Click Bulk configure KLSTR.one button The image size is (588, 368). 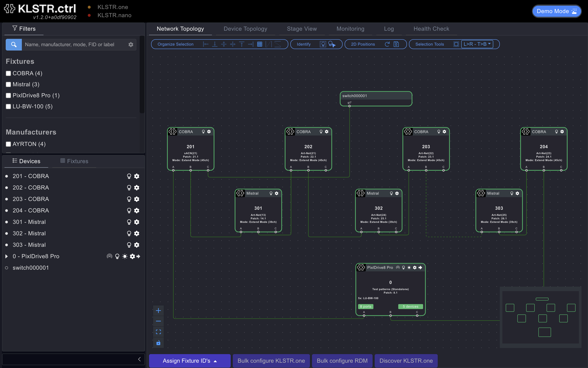(x=271, y=361)
